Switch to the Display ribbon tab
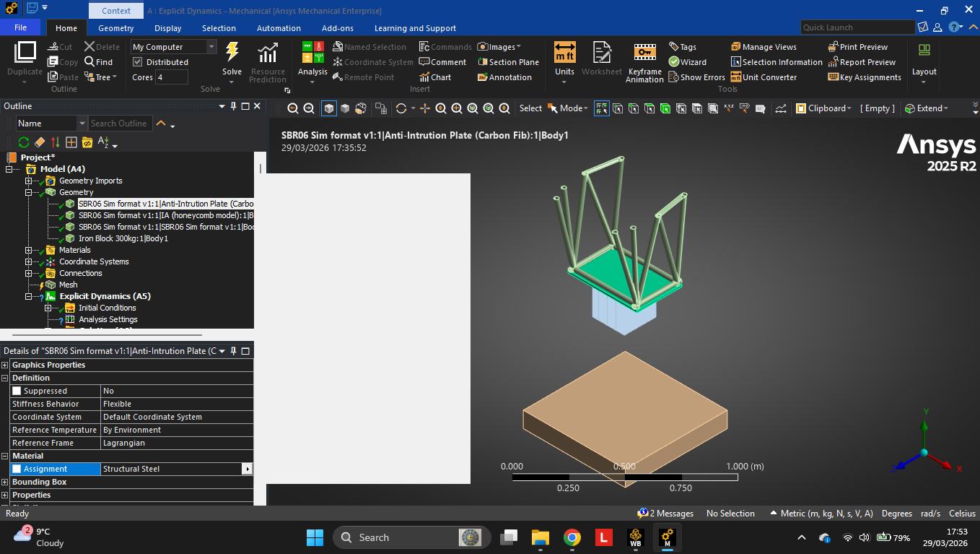Viewport: 980px width, 554px height. click(x=167, y=28)
